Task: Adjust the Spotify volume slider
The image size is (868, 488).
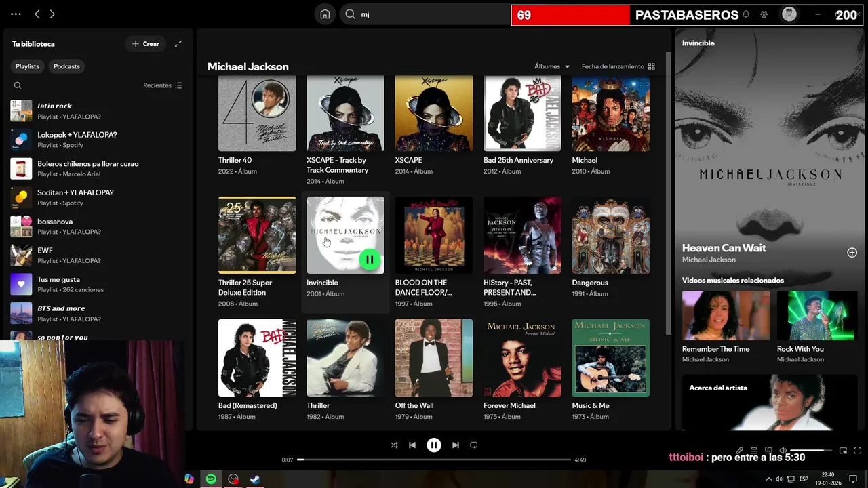Action: (811, 451)
